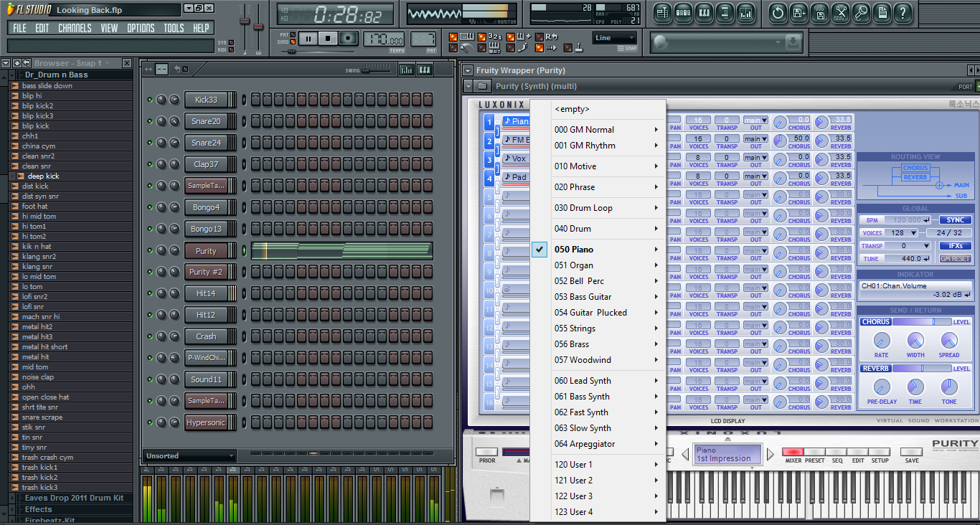Open the CHANNELS menu

pyautogui.click(x=75, y=28)
